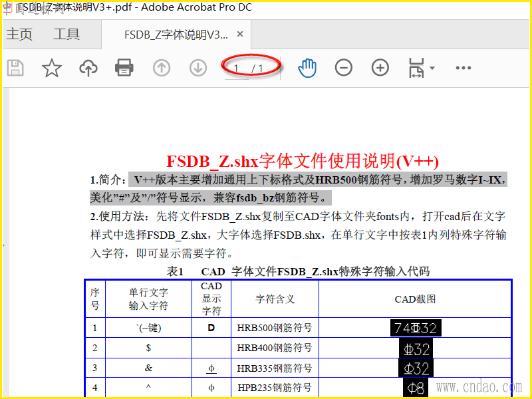The width and height of the screenshot is (532, 399).
Task: Click the 74Φ32 CAD screenshot image
Action: point(416,328)
